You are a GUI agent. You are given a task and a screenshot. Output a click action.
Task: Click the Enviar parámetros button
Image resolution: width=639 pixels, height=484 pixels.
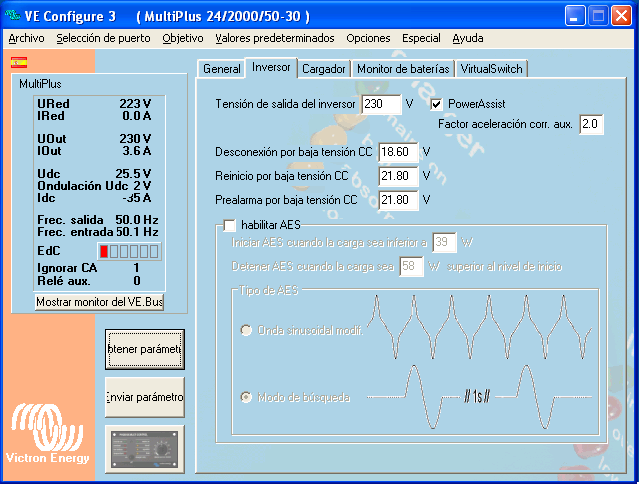click(145, 397)
